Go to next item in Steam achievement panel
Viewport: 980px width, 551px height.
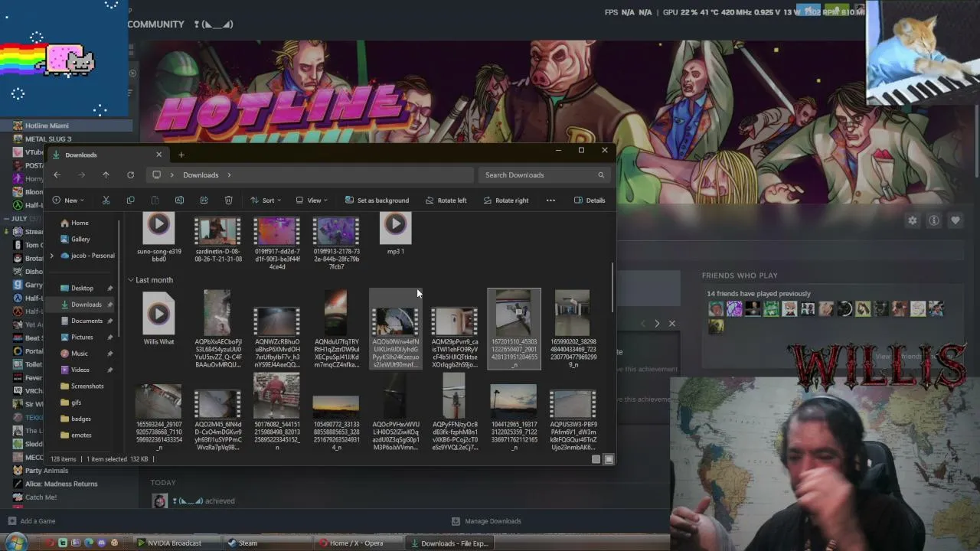(x=656, y=324)
